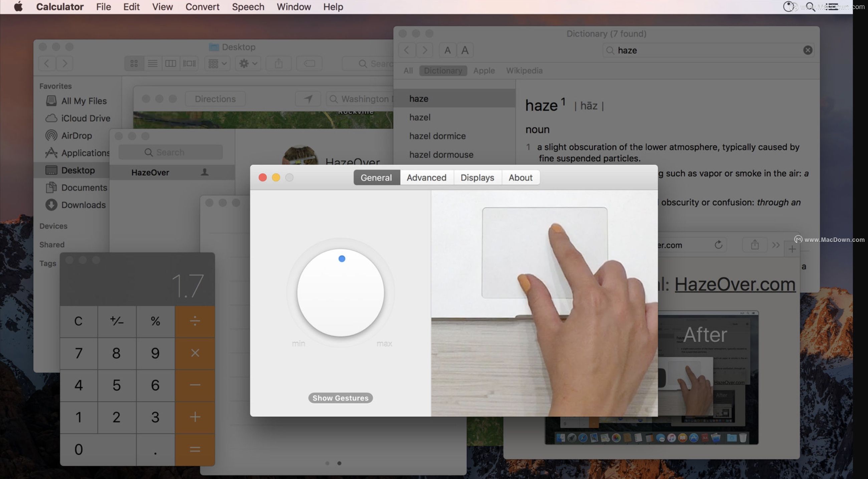Select the Wikipedia source in Dictionary
Image resolution: width=868 pixels, height=479 pixels.
pos(524,70)
